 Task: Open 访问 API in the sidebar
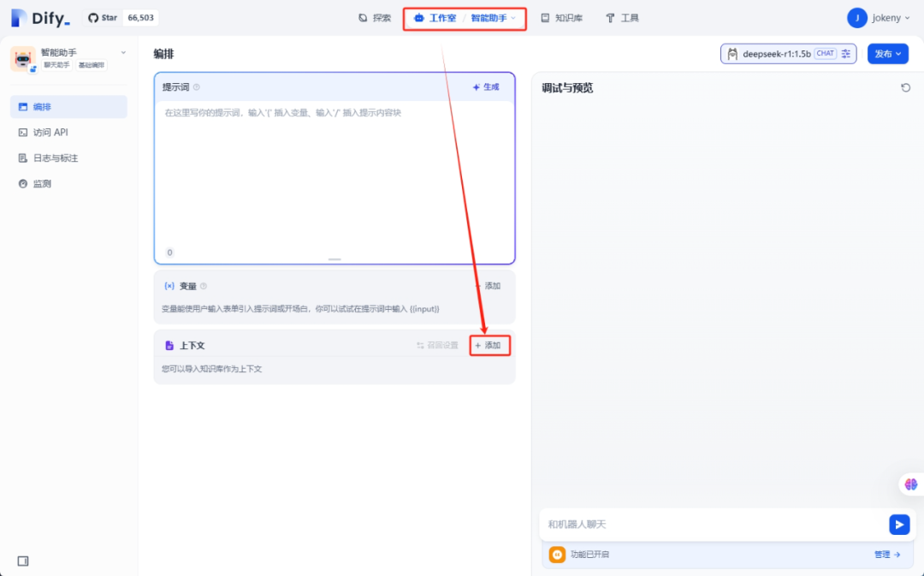click(68, 133)
